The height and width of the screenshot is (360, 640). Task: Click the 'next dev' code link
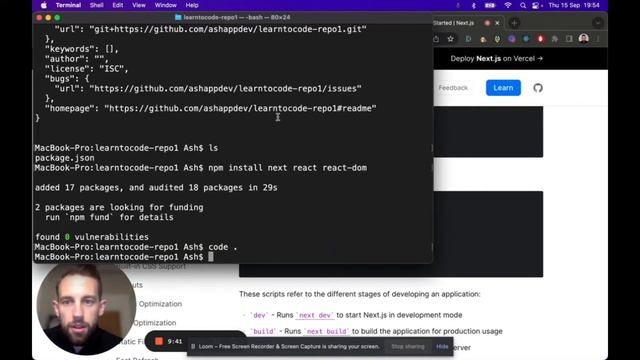tap(315, 315)
